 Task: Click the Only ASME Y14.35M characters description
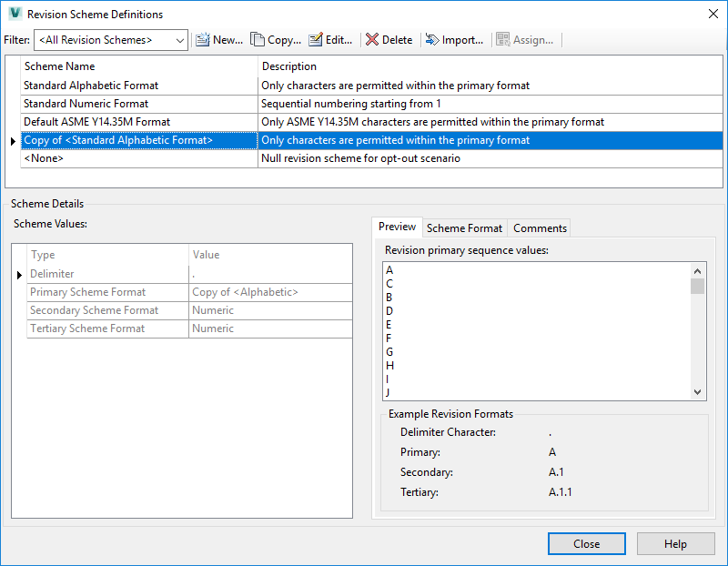[x=433, y=122]
